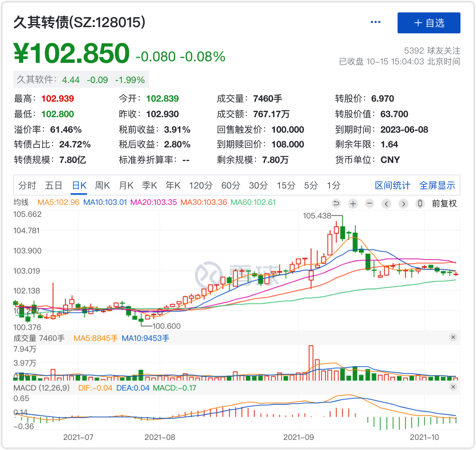Select the 60分 chart tab
The width and height of the screenshot is (476, 450).
[231, 185]
